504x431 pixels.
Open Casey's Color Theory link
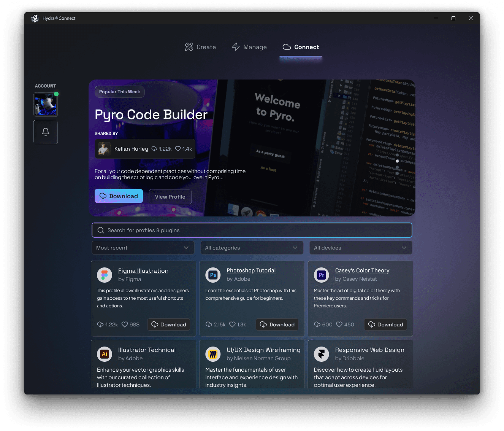[362, 270]
